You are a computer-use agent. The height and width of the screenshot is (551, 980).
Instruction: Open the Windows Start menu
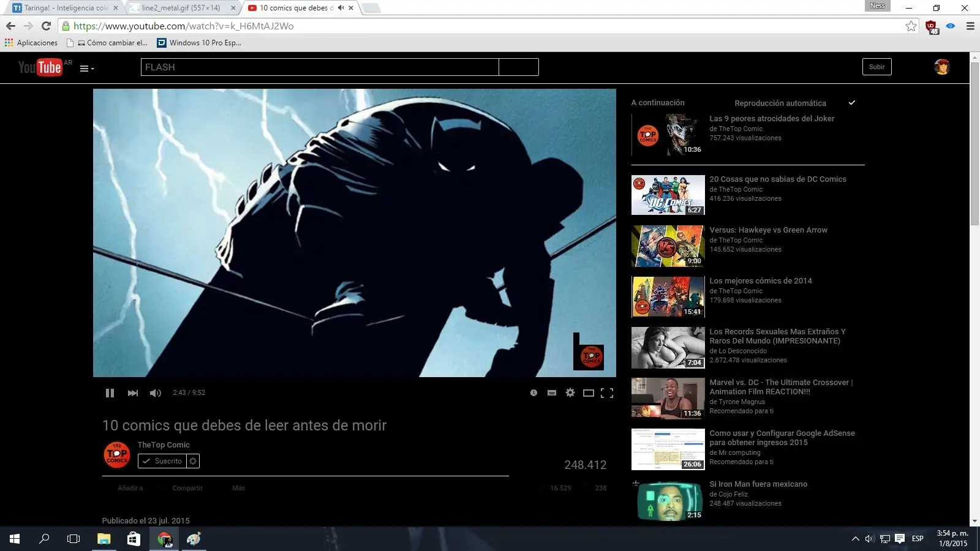click(x=15, y=539)
